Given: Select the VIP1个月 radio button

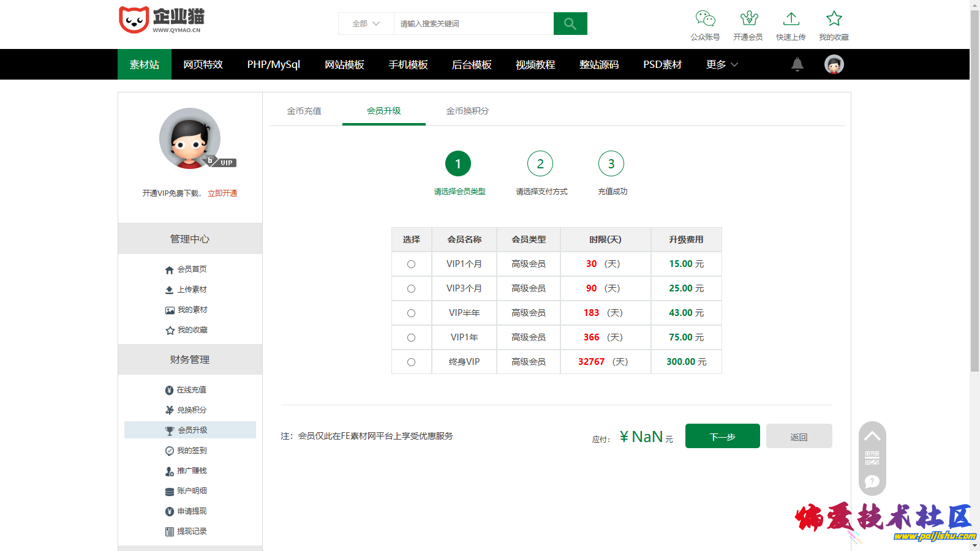Looking at the screenshot, I should tap(411, 264).
